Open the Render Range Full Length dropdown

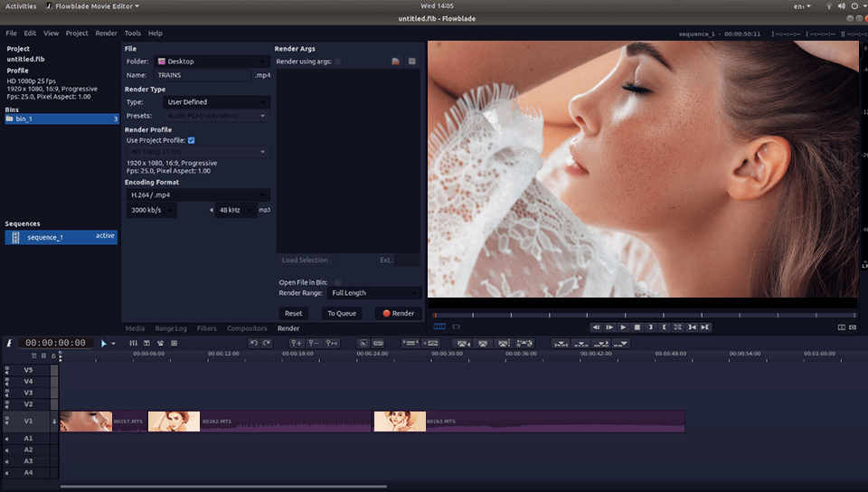[x=373, y=293]
